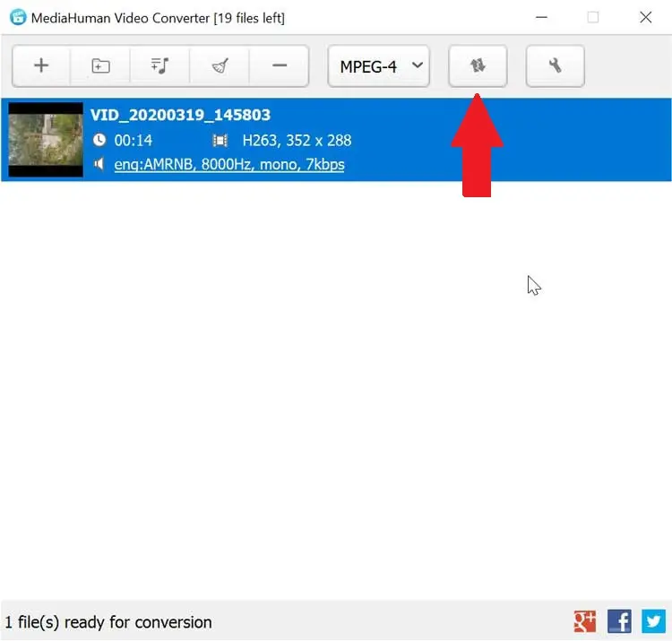Click the Add file plus button
The image size is (672, 641).
[41, 66]
